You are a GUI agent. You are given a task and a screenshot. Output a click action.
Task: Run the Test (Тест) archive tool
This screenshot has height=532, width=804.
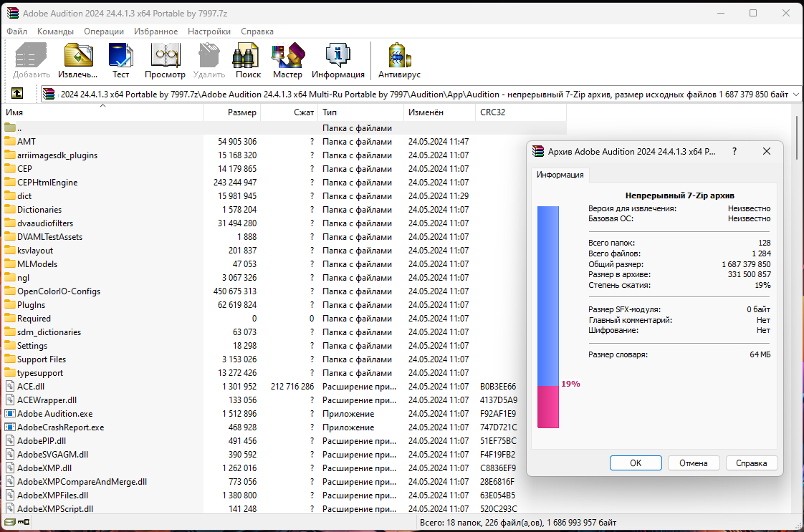pos(120,60)
